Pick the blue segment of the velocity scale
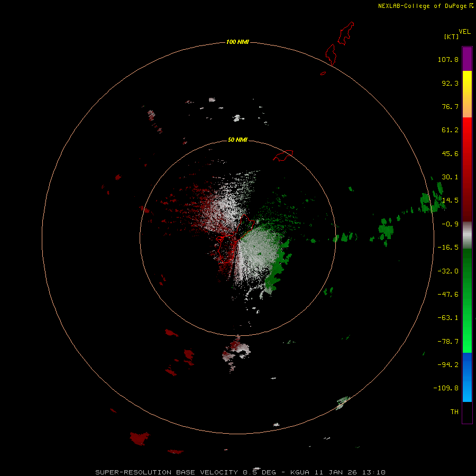The height and width of the screenshot is (476, 476). [467, 377]
